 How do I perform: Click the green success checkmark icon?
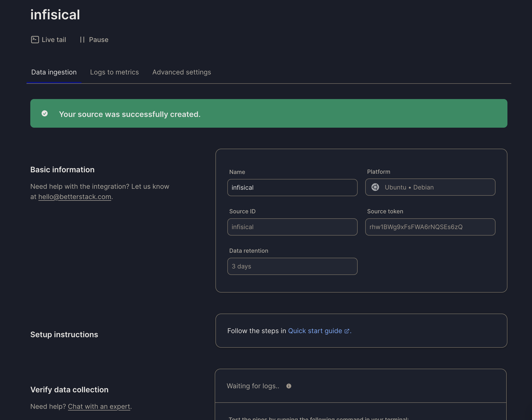coord(45,113)
